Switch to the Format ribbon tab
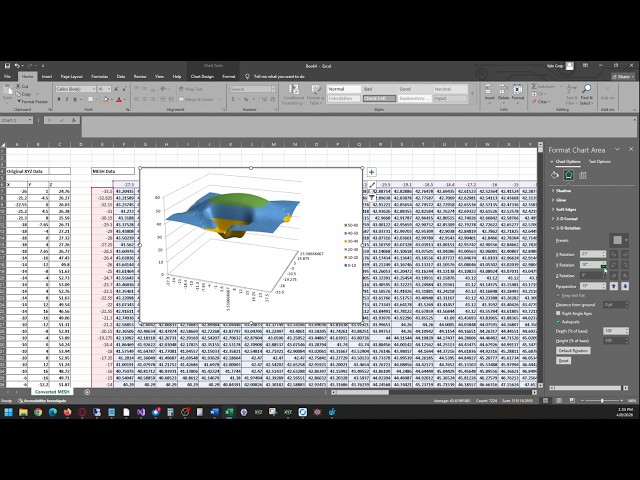The height and width of the screenshot is (480, 640). click(x=229, y=76)
